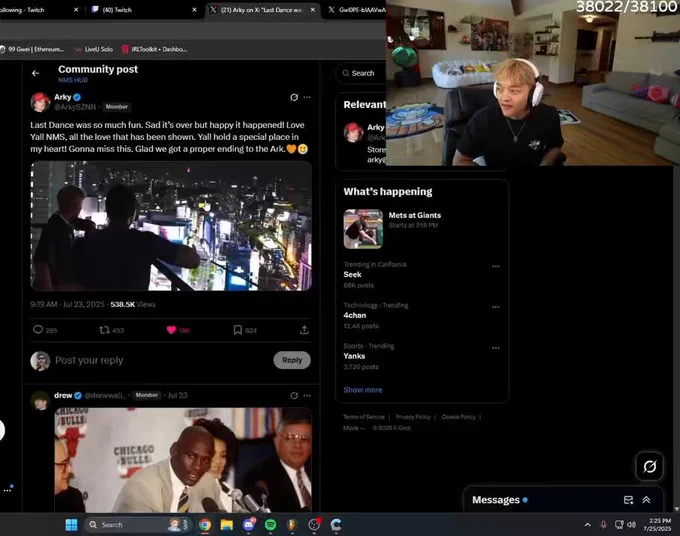This screenshot has height=536, width=680.
Task: Open the floating Grok button
Action: [x=649, y=467]
